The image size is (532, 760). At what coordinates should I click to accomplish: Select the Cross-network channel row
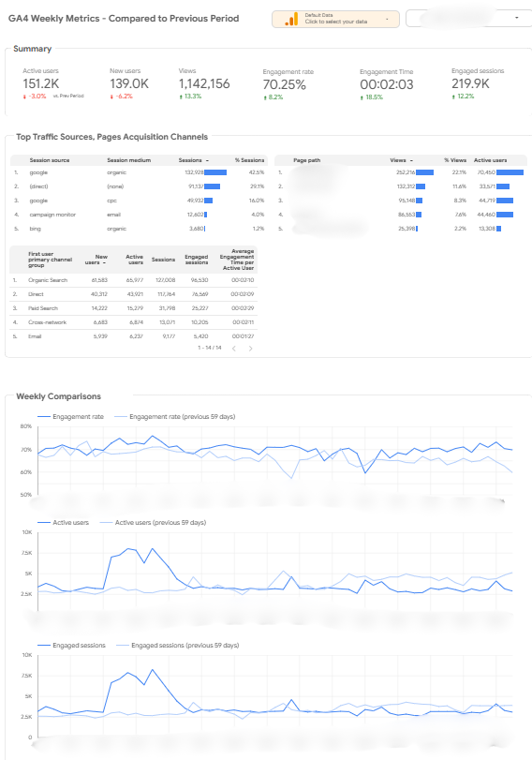coord(133,322)
